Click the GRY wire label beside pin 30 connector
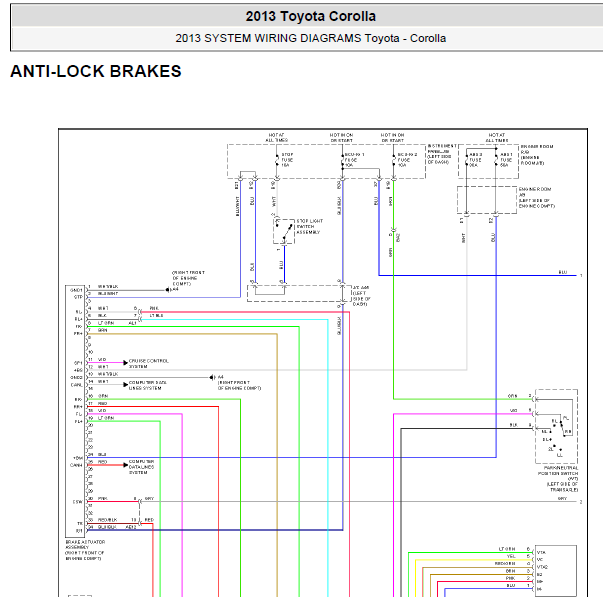This screenshot has height=597, width=603. (x=149, y=498)
